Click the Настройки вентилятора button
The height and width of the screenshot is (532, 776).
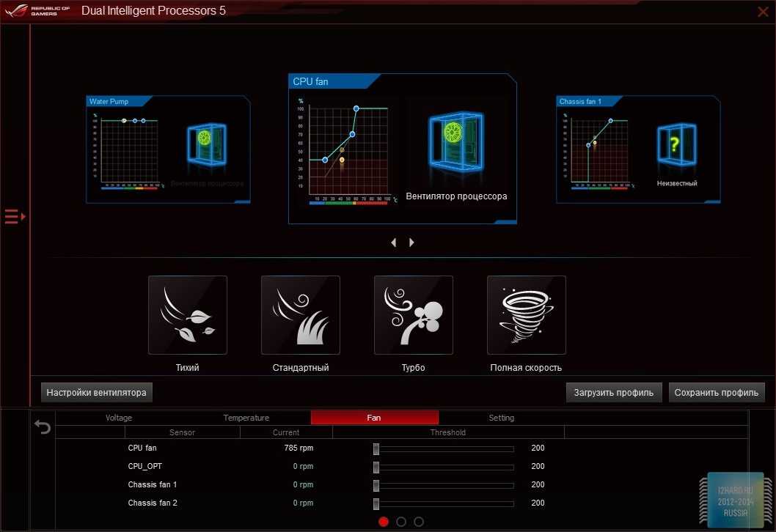pyautogui.click(x=97, y=393)
